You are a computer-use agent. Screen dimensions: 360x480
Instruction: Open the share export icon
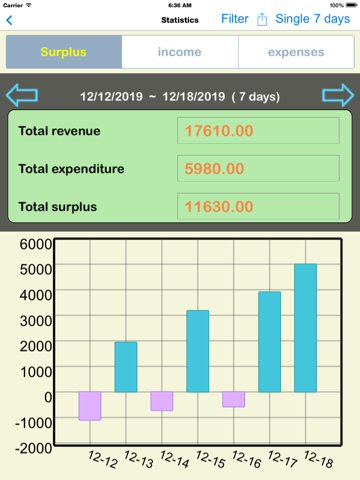pos(262,19)
